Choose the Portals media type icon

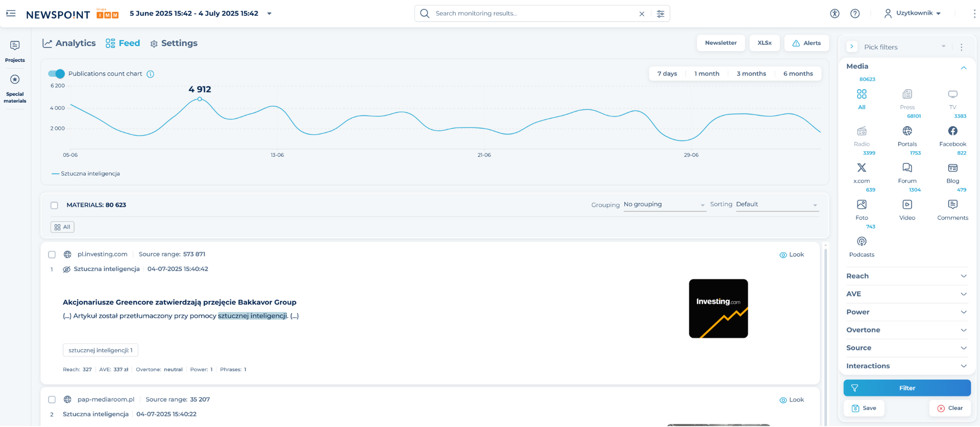coord(907,131)
